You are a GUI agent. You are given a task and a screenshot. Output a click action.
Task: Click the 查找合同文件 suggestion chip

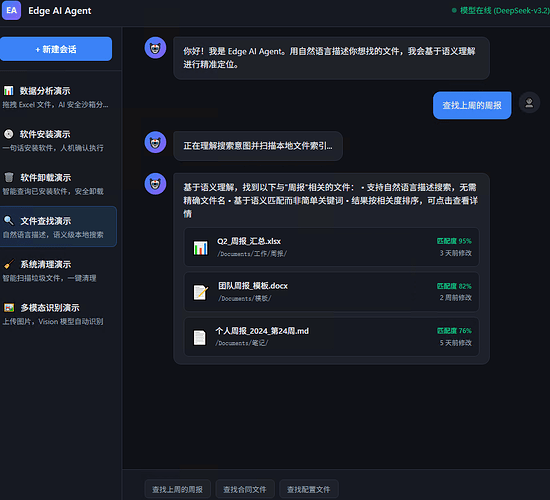click(x=245, y=489)
